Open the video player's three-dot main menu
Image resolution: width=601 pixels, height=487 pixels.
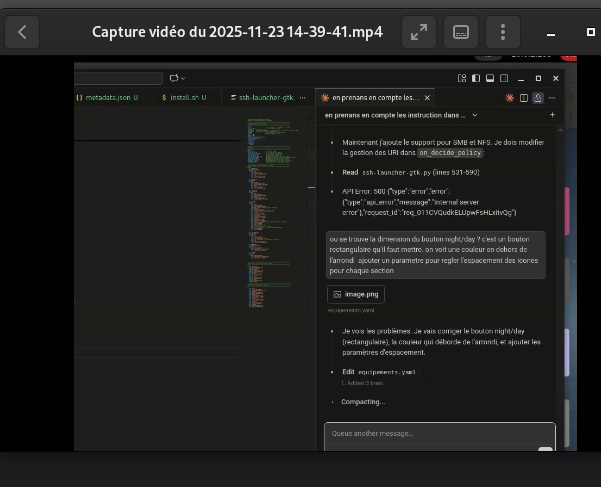pos(503,32)
